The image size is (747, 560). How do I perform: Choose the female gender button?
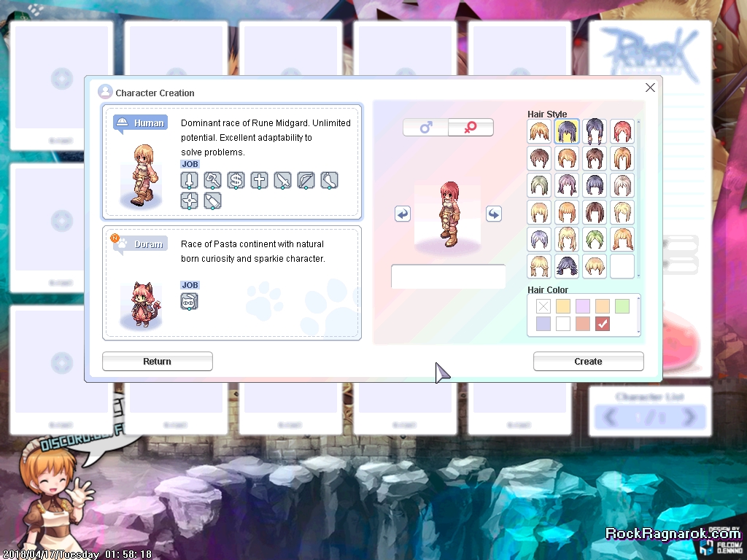471,127
